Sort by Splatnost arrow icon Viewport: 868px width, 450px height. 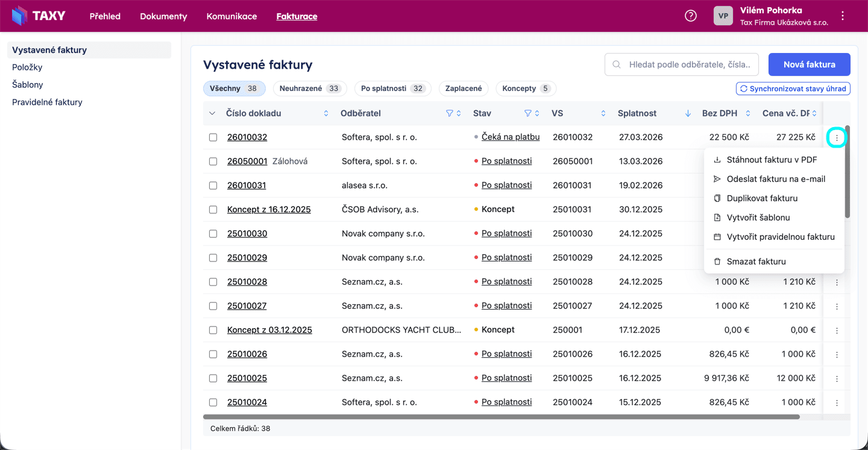point(688,113)
